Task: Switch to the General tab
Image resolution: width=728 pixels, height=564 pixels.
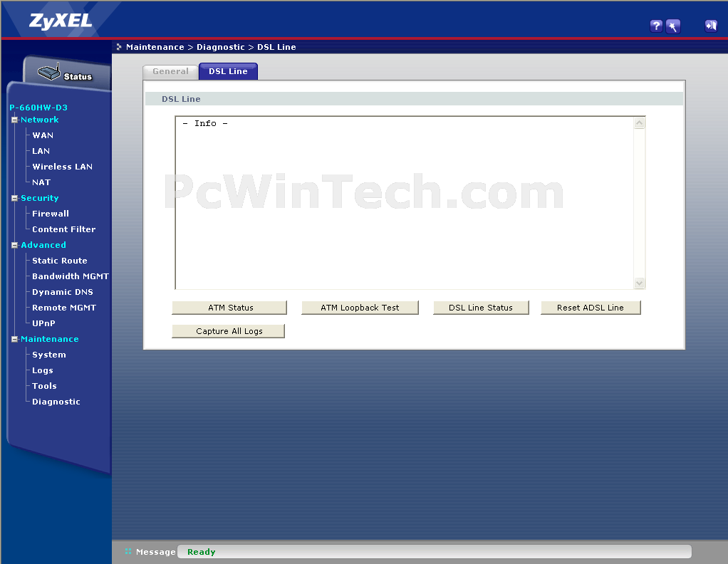Action: point(170,71)
